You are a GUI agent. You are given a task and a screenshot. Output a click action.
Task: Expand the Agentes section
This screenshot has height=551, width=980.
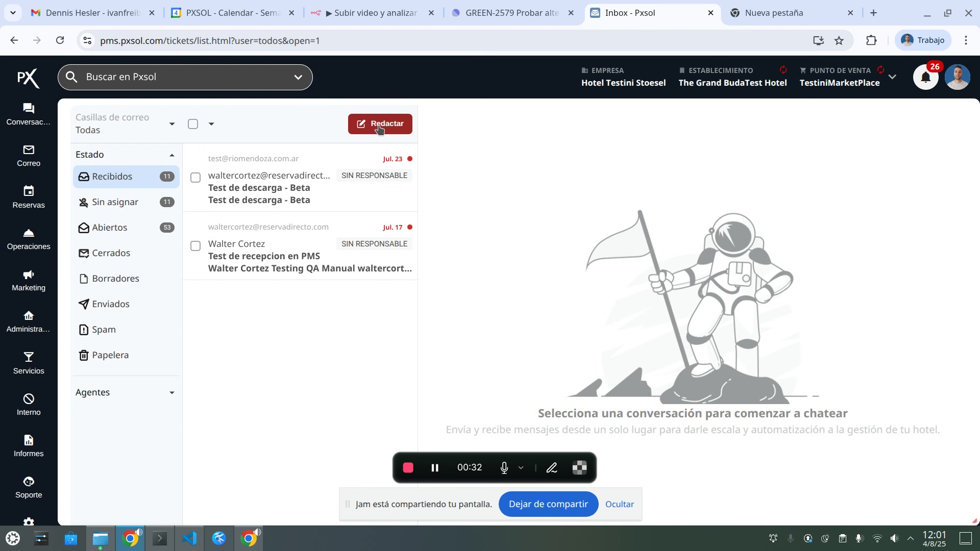[171, 393]
